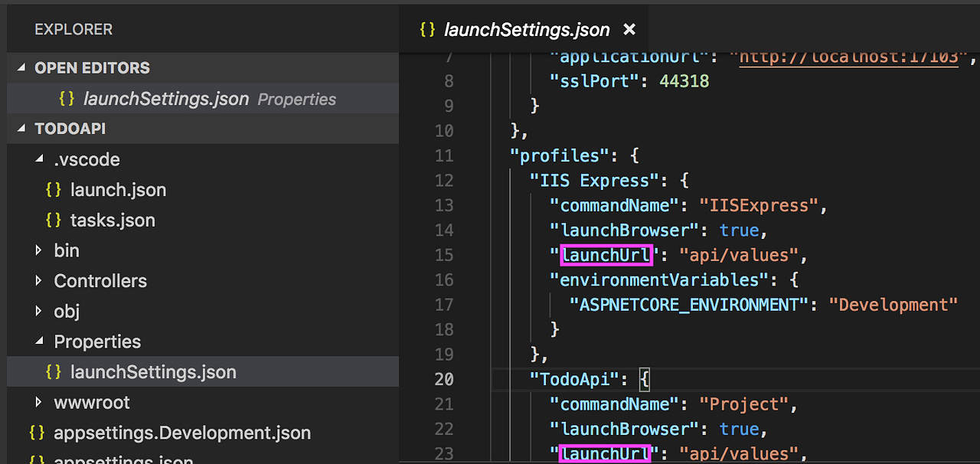Select launch.json in the file tree
The height and width of the screenshot is (464, 980).
point(118,189)
